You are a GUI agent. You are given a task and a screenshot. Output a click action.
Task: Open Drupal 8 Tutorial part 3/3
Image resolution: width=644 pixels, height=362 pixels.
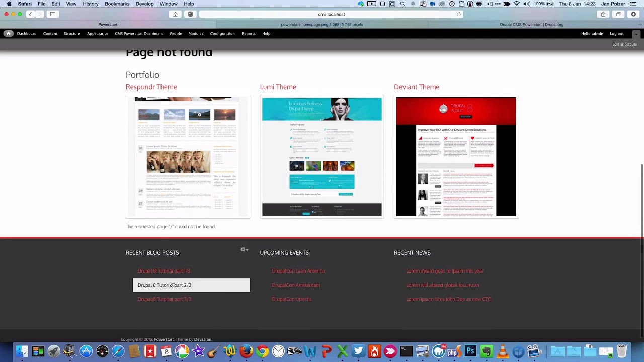click(x=165, y=299)
